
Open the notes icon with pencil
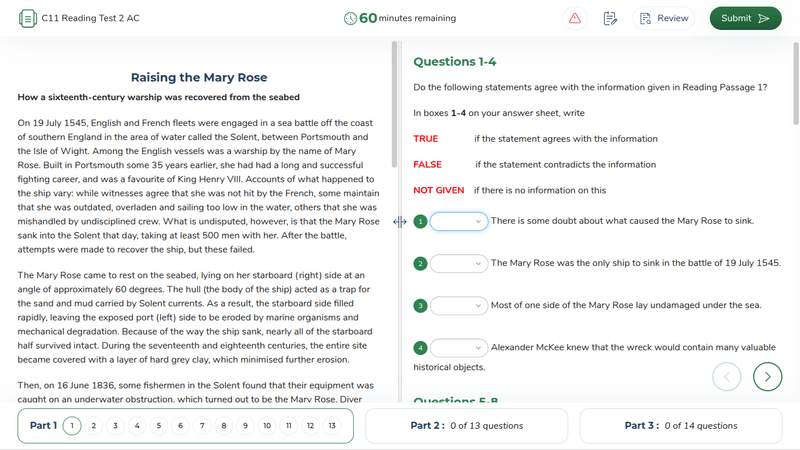point(610,18)
